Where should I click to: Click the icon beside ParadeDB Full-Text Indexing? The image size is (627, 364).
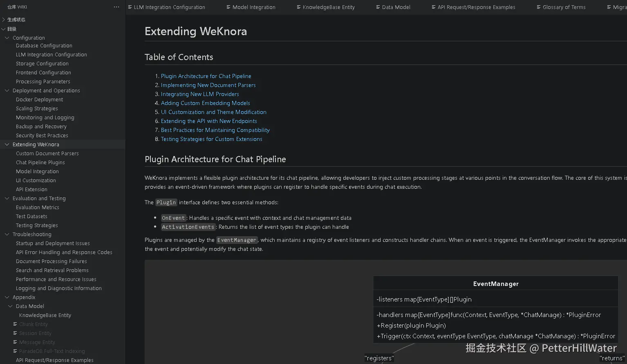point(15,351)
